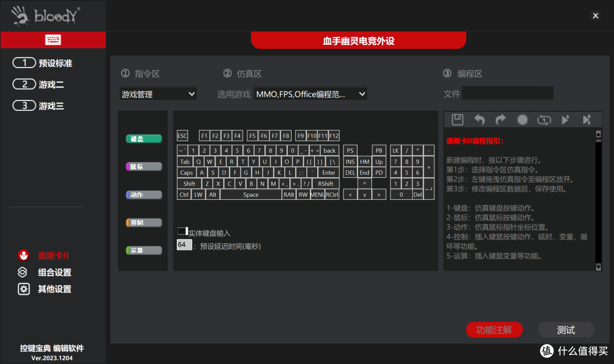Click the save file icon in programming toolbar
This screenshot has height=364, width=614.
tap(457, 120)
